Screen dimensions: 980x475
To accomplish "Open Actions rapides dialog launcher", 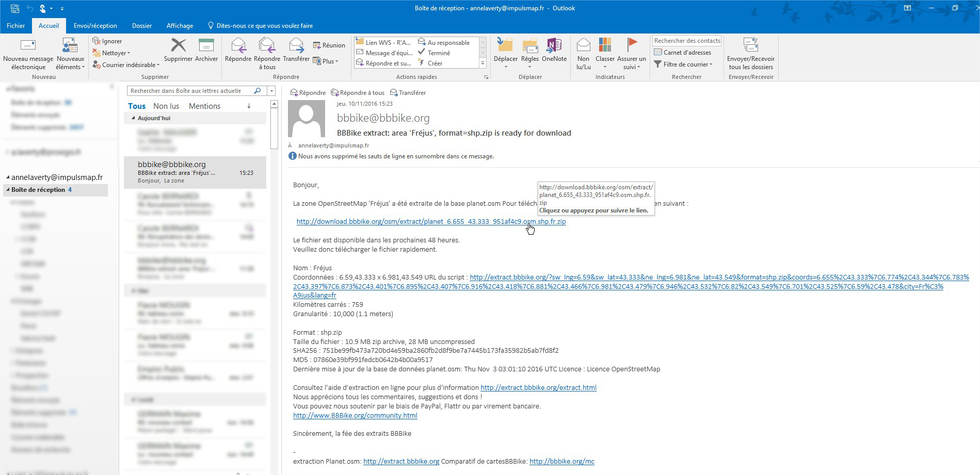I will 486,77.
